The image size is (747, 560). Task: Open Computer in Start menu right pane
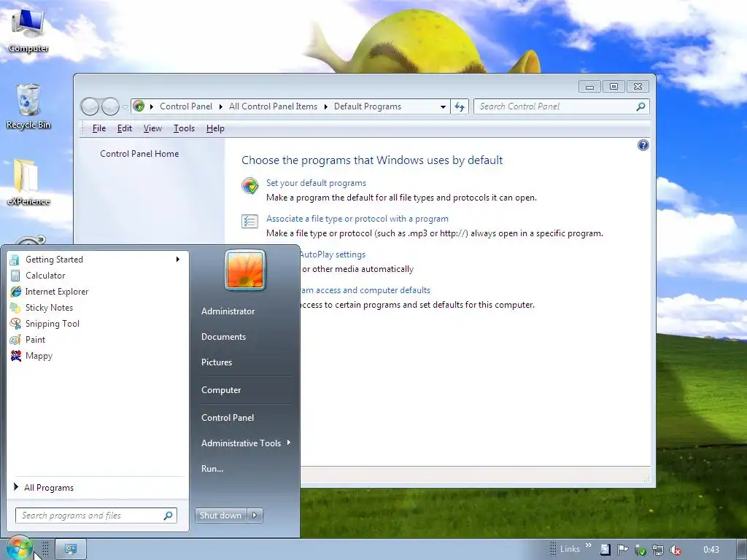[221, 390]
